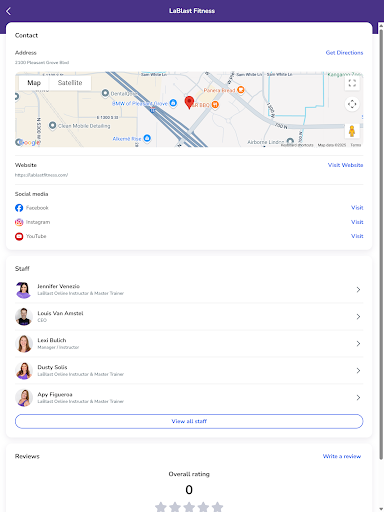Viewport: 384px width, 512px height.
Task: Open Louis Van Amstel's profile photo
Action: pos(24,317)
